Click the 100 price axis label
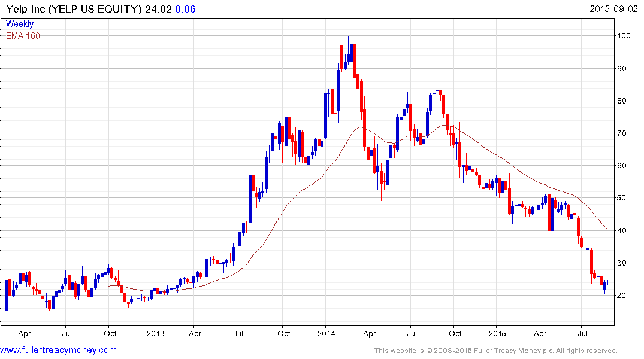Screen dimensions: 644x359 click(x=624, y=36)
